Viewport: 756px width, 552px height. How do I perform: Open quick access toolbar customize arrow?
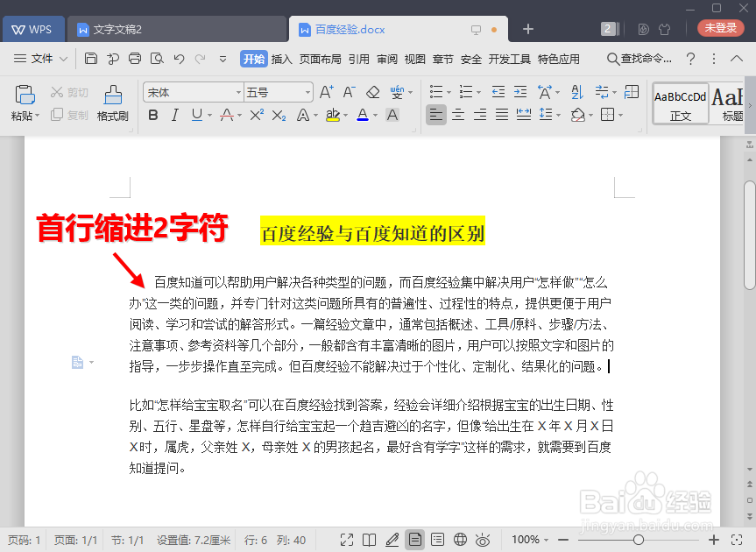(223, 60)
